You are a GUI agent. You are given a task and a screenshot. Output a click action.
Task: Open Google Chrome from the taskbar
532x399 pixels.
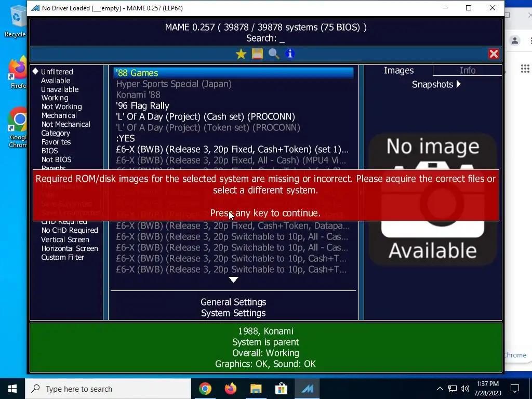point(205,389)
